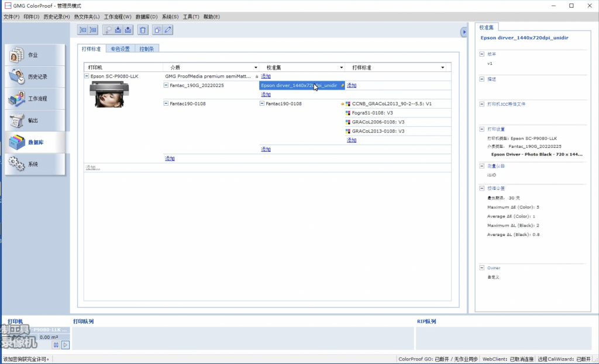Click the color icon beside GRACoL2013-0108: V3

pyautogui.click(x=347, y=131)
